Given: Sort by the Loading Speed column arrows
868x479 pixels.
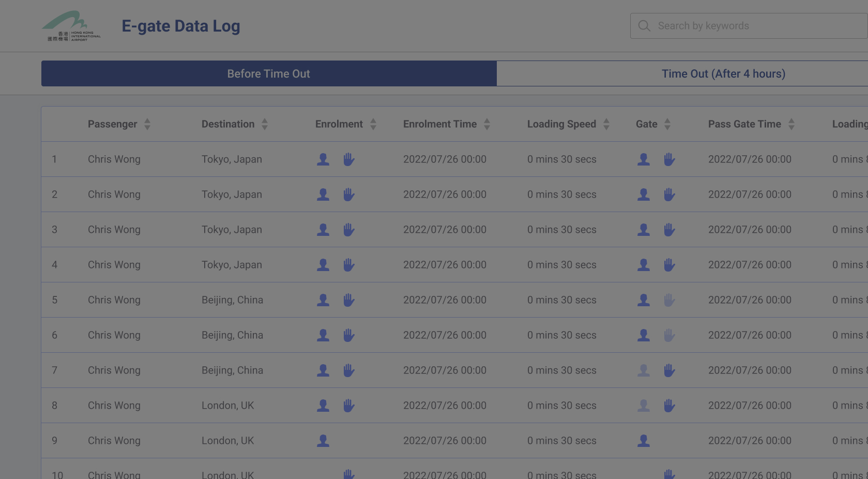Looking at the screenshot, I should coord(606,124).
